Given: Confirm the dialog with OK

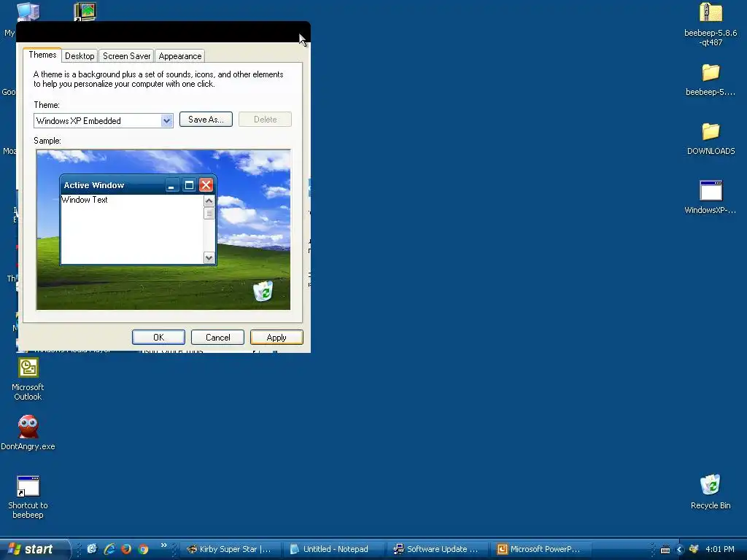Looking at the screenshot, I should [158, 338].
